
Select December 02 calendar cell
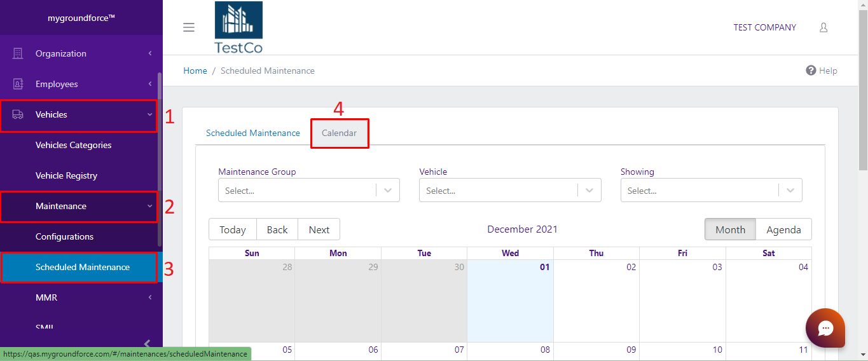(x=596, y=301)
